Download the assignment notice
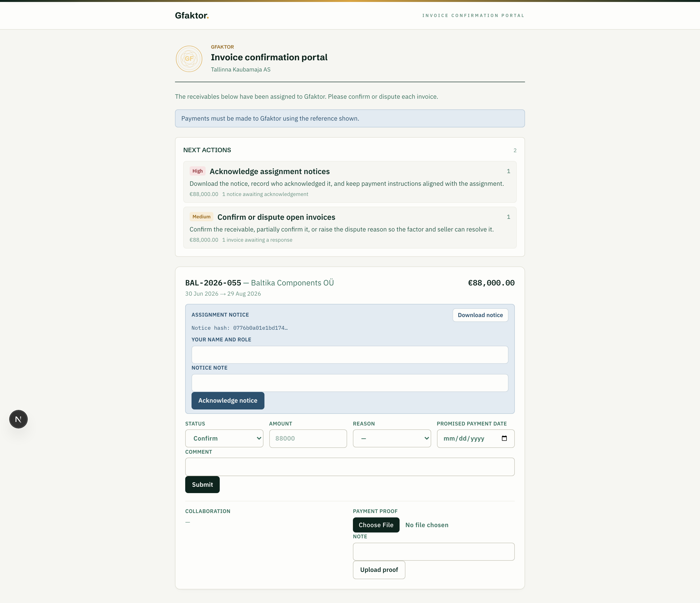Image resolution: width=700 pixels, height=603 pixels. (480, 315)
